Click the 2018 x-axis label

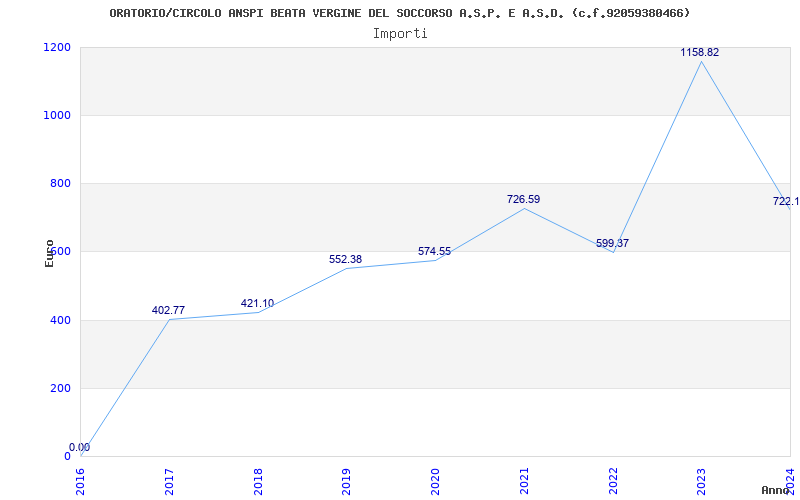(x=258, y=481)
